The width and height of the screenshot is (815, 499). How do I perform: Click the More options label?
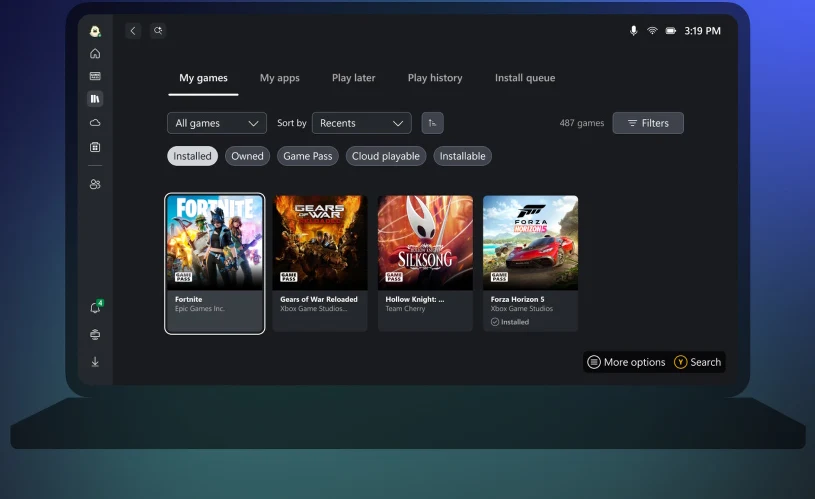(x=635, y=362)
